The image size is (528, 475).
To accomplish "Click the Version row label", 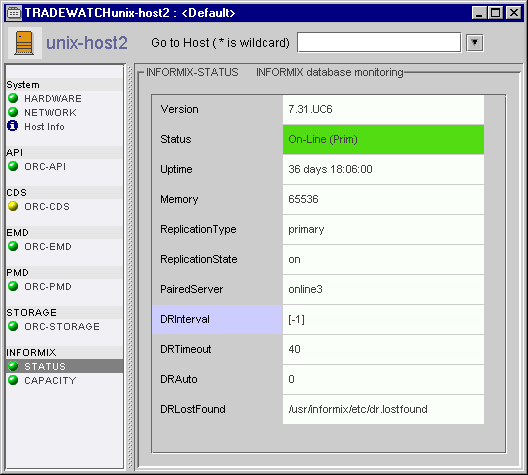I will coord(179,109).
